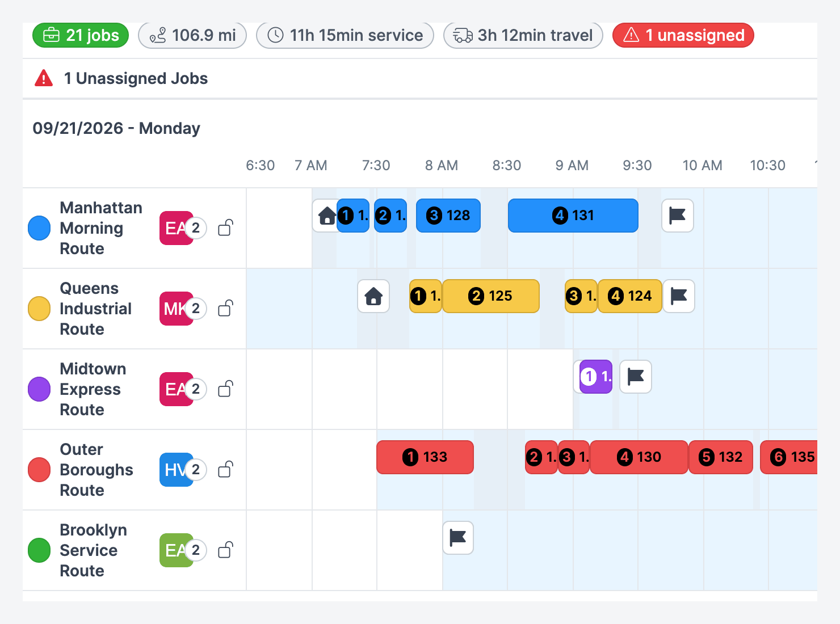Click the red 1 unassigned pill
The image size is (840, 624).
point(683,35)
